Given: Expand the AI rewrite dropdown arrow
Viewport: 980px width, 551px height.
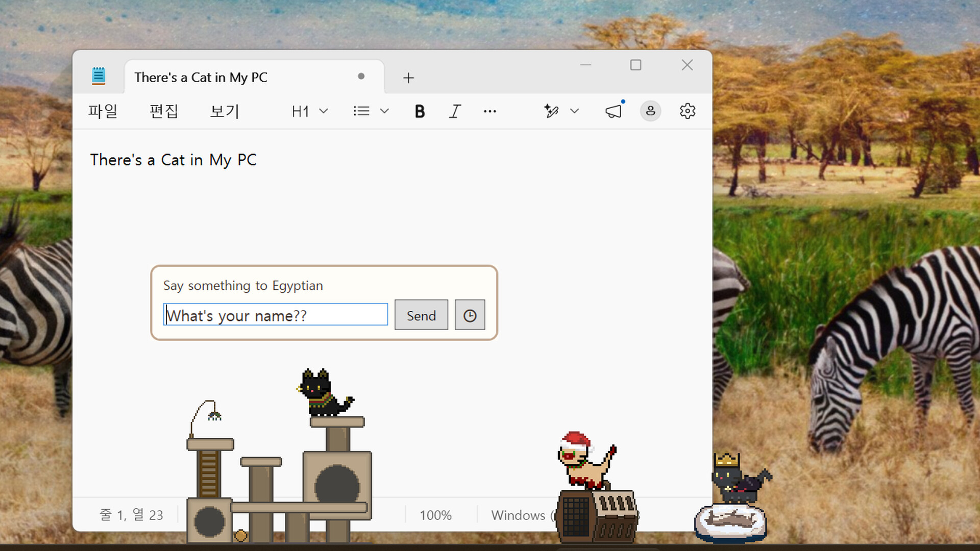Looking at the screenshot, I should click(x=575, y=111).
